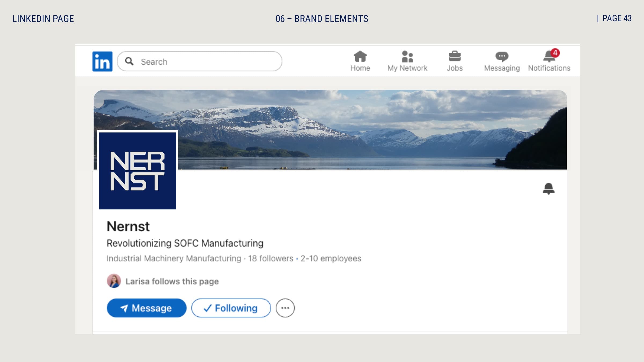The height and width of the screenshot is (362, 644).
Task: Click 'Industrial Machinery Manufacturing' text
Action: [174, 258]
